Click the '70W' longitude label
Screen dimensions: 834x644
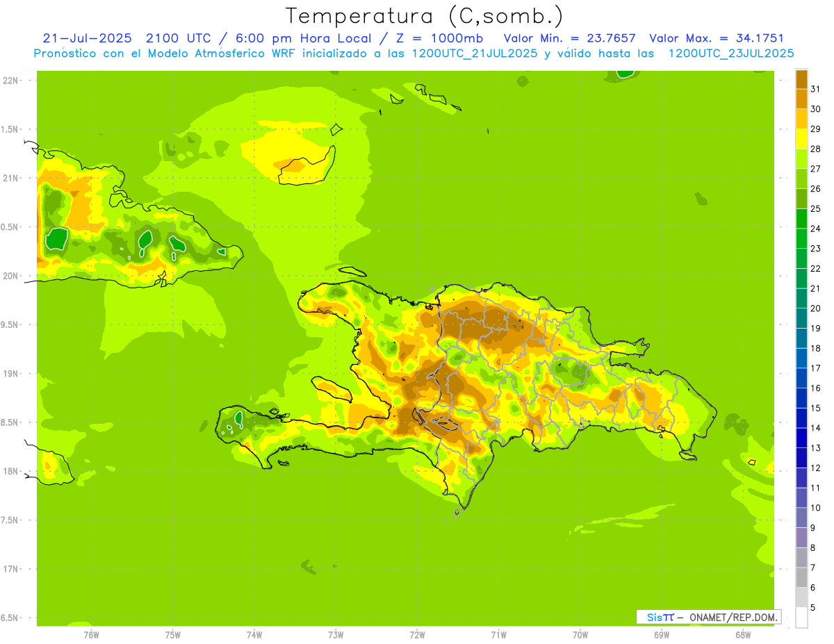580,635
